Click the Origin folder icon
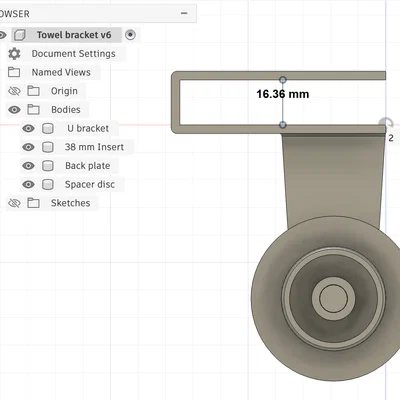Image resolution: width=400 pixels, height=400 pixels. tap(33, 91)
